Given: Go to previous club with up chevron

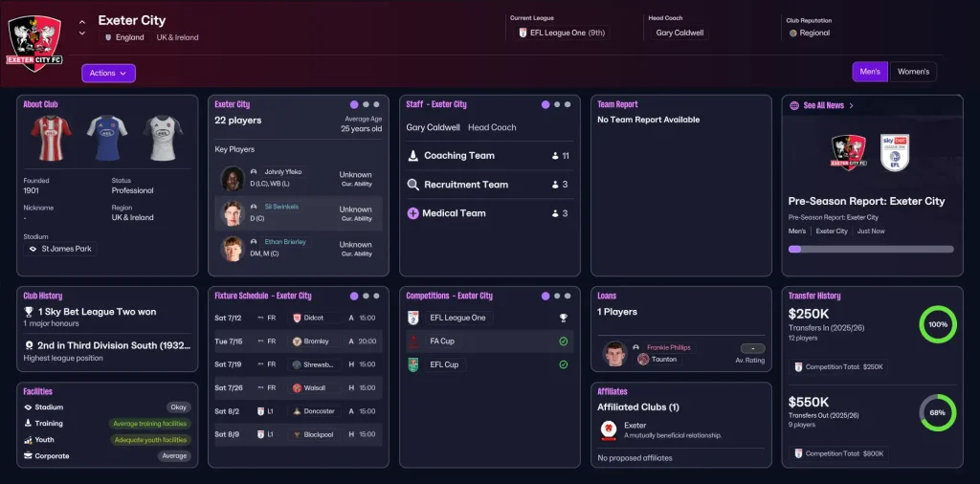Looking at the screenshot, I should coord(82,22).
